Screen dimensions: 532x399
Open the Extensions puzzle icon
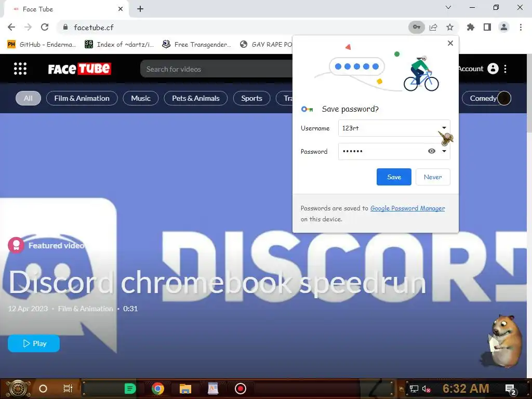click(x=470, y=27)
